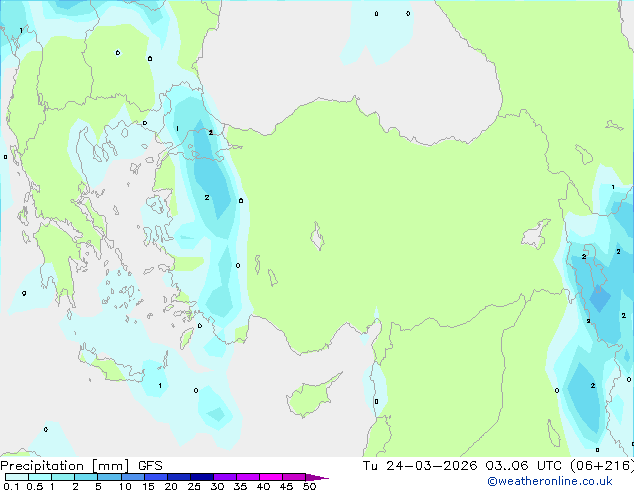Click the legend label '50'
Image resolution: width=634 pixels, height=490 pixels.
point(309,486)
